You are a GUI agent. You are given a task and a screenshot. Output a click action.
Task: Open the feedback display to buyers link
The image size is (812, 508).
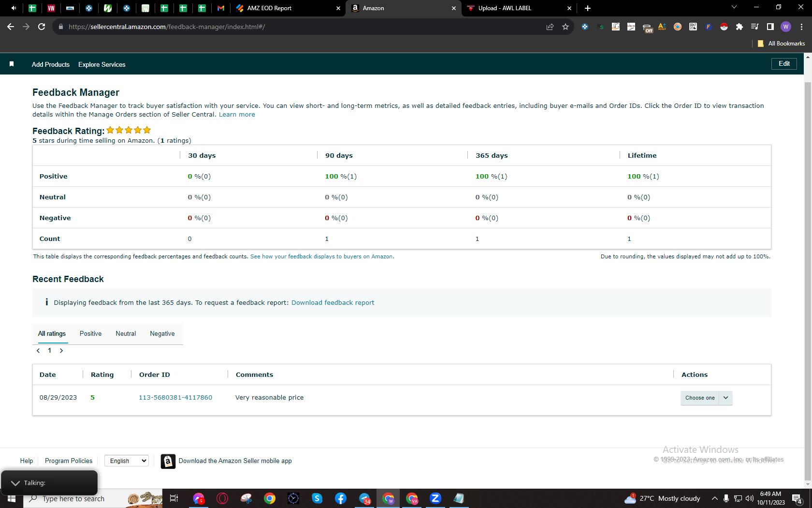321,256
